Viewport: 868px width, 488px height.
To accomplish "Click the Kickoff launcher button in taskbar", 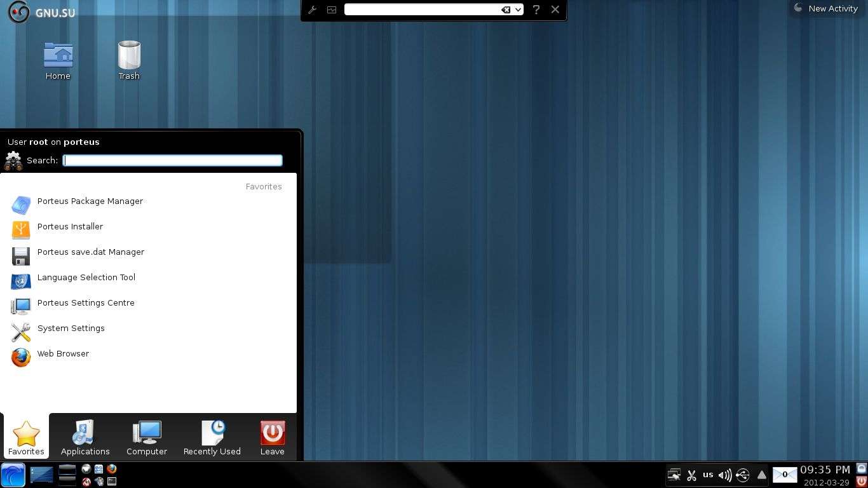I will pos(13,475).
